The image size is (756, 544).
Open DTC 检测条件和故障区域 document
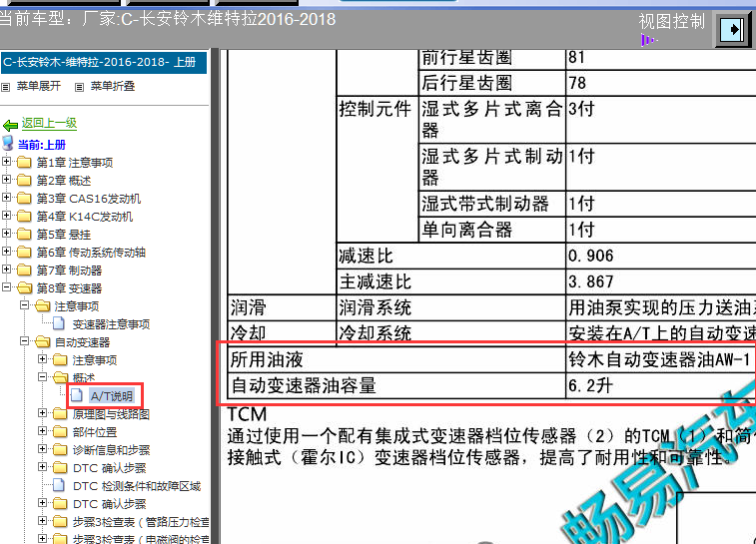[137, 486]
